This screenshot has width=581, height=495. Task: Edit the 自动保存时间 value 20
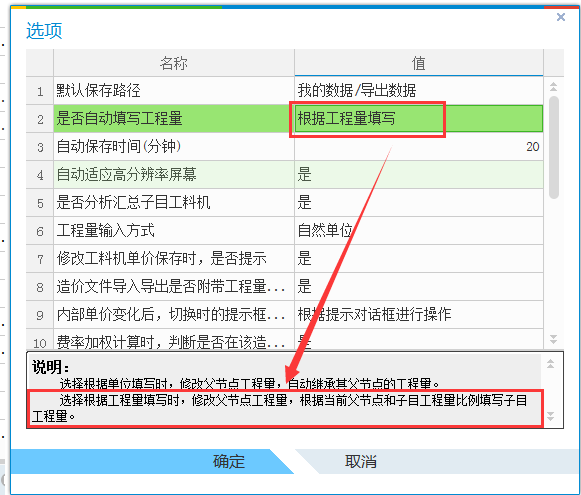click(419, 147)
